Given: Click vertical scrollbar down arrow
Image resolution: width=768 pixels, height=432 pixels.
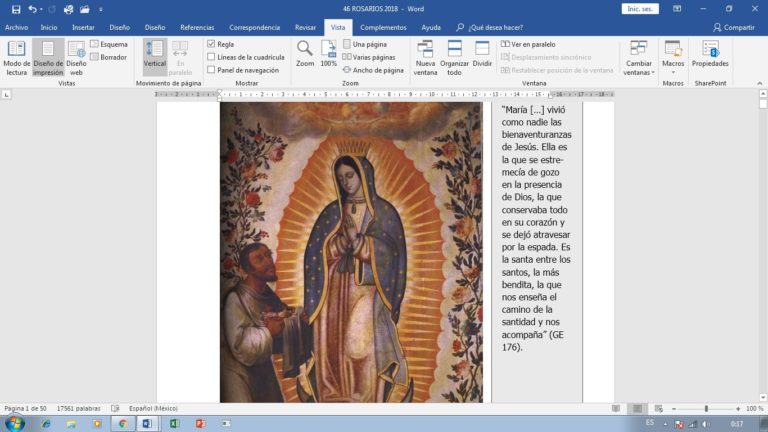Looking at the screenshot, I should (x=763, y=398).
